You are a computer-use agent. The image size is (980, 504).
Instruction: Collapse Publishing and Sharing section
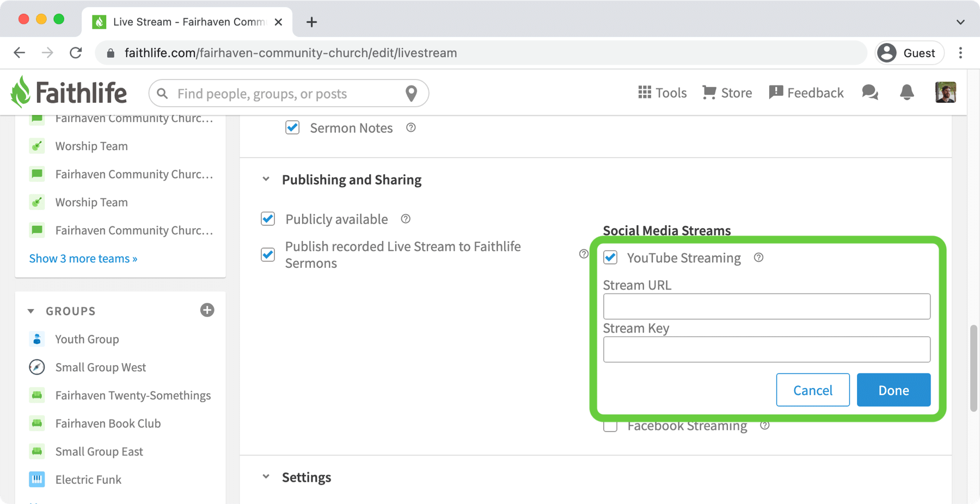pos(266,179)
